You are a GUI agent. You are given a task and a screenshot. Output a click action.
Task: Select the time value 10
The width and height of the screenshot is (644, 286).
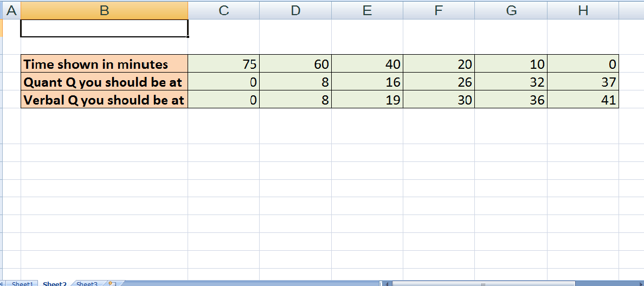(511, 63)
